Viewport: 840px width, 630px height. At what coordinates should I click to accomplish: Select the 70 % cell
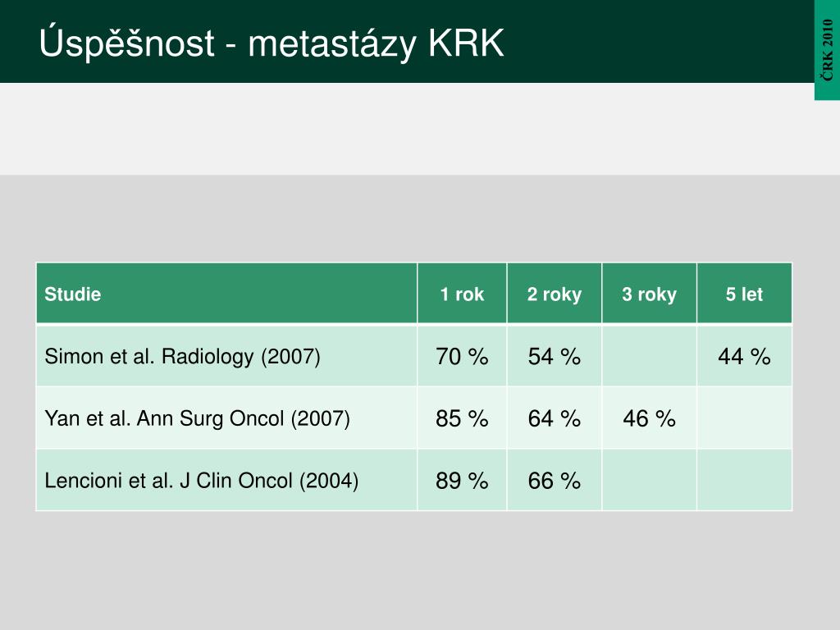pyautogui.click(x=462, y=356)
